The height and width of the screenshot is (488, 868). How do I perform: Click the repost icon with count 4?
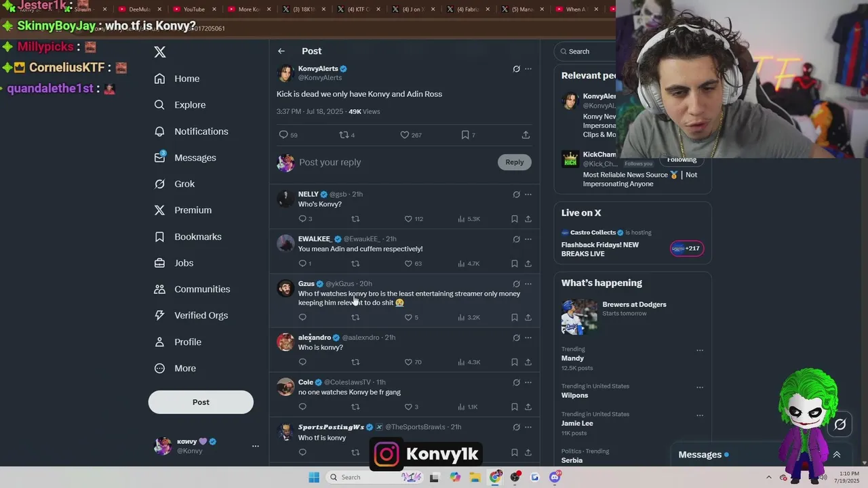coord(347,135)
